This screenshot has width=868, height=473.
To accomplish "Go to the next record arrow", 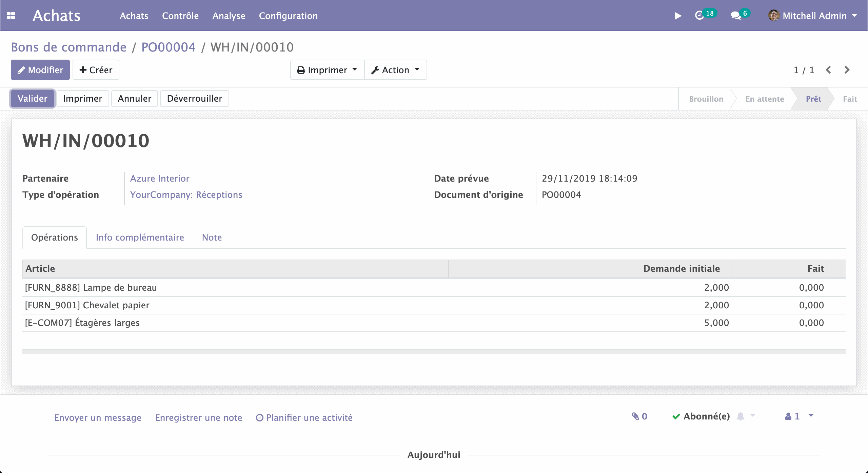I will 847,70.
